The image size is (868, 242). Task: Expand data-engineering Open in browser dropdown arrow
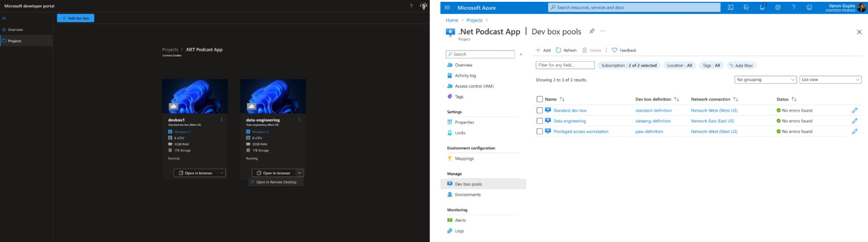tap(300, 173)
